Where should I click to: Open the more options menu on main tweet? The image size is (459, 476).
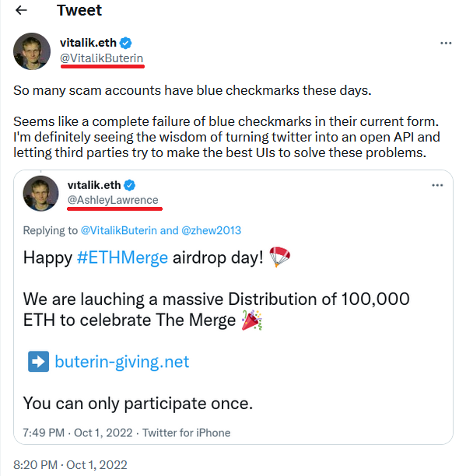446,43
